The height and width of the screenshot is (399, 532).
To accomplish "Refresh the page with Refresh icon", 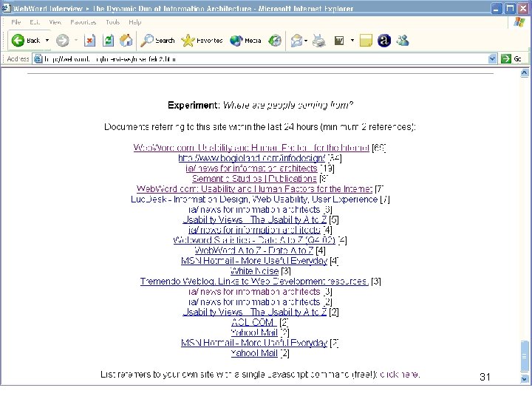I will click(108, 41).
